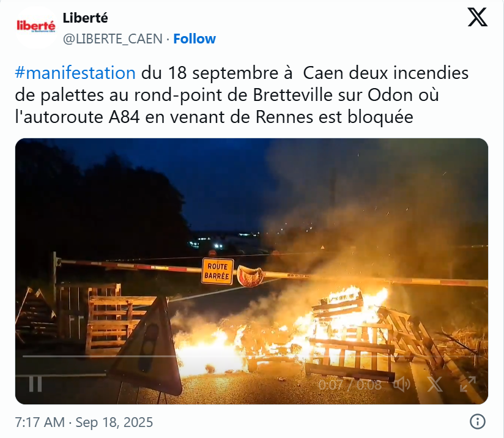Click the dark tree area of the video
The width and height of the screenshot is (504, 438).
tap(100, 206)
